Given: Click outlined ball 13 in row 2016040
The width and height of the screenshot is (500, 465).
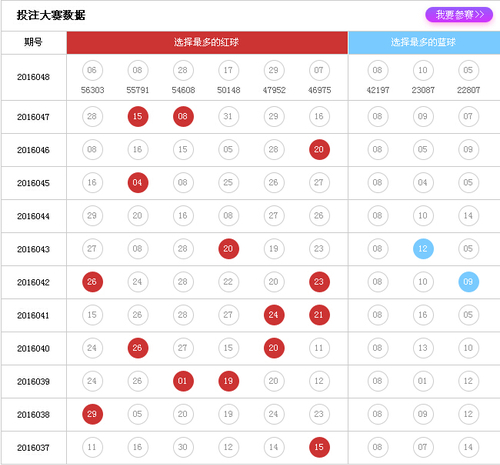Looking at the screenshot, I should click(x=423, y=348).
